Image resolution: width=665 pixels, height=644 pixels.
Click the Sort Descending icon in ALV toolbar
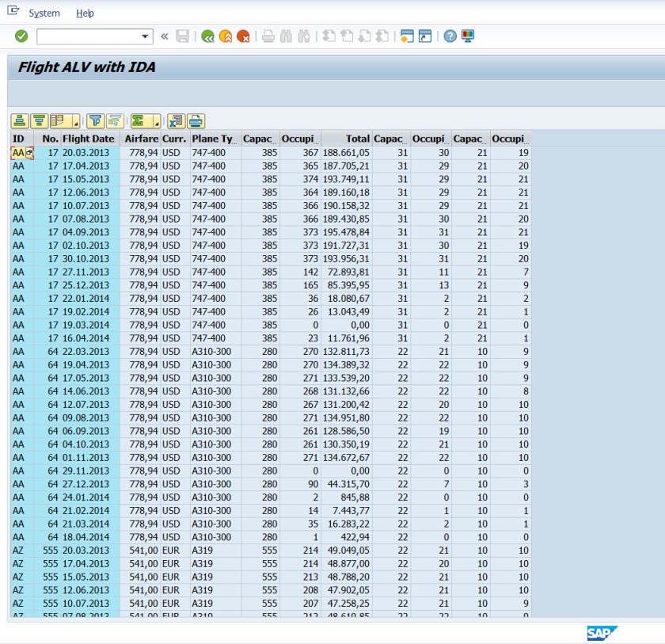pyautogui.click(x=38, y=121)
